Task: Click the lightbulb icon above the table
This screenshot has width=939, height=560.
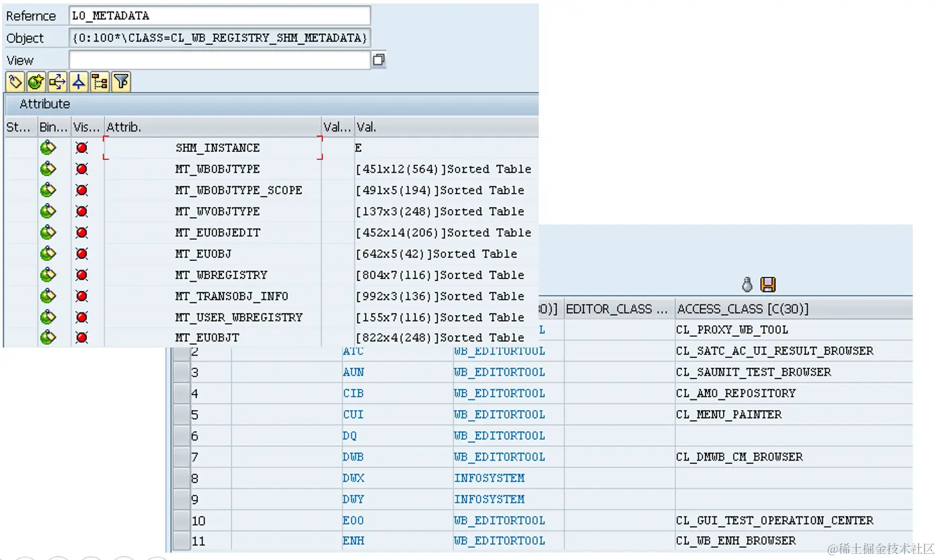Action: coord(747,285)
